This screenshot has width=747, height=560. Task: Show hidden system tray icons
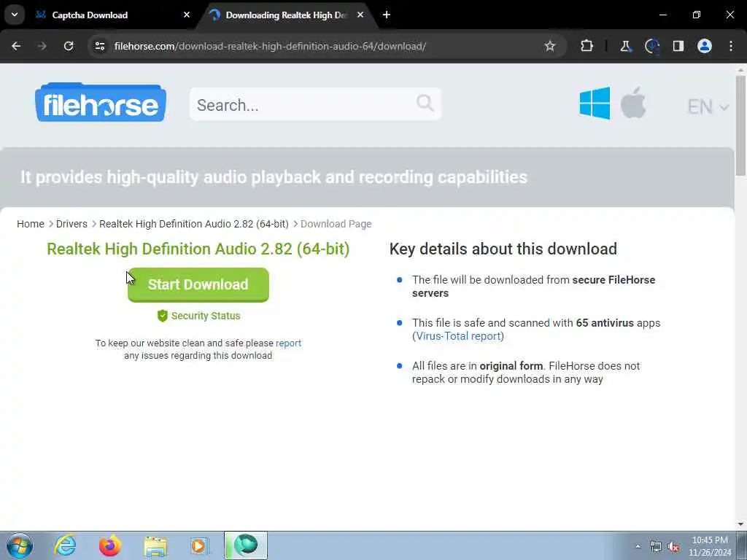pos(638,546)
